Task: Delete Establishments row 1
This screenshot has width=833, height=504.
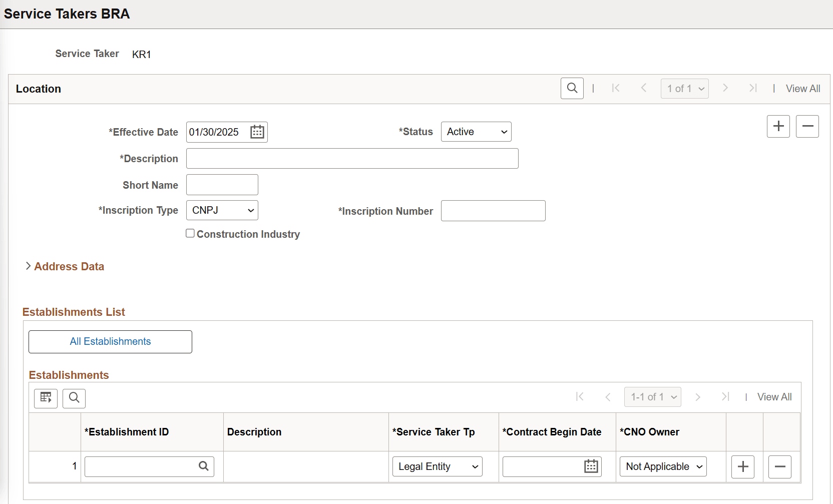Action: [x=780, y=467]
